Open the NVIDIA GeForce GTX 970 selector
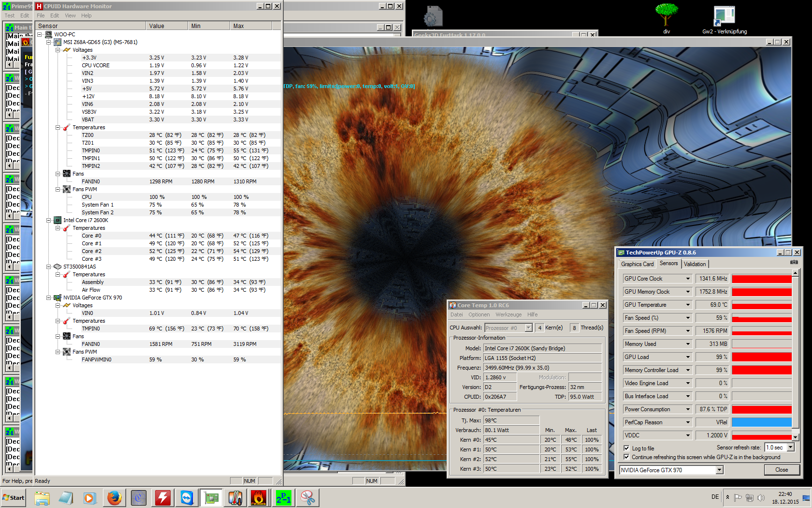The height and width of the screenshot is (508, 812). [x=719, y=470]
